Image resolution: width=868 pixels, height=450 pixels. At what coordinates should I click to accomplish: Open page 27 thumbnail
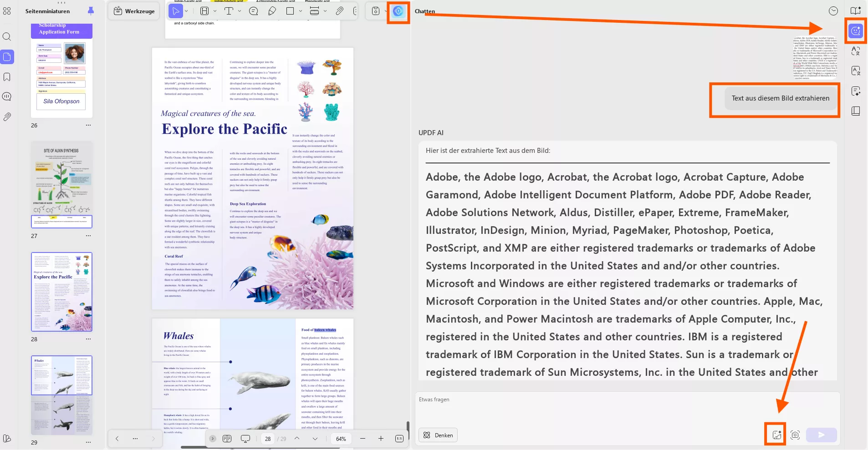click(61, 184)
